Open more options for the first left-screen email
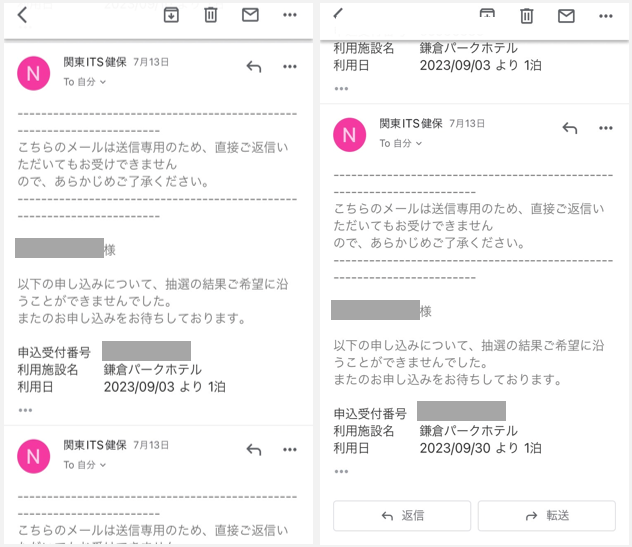The width and height of the screenshot is (632, 547). click(x=290, y=67)
